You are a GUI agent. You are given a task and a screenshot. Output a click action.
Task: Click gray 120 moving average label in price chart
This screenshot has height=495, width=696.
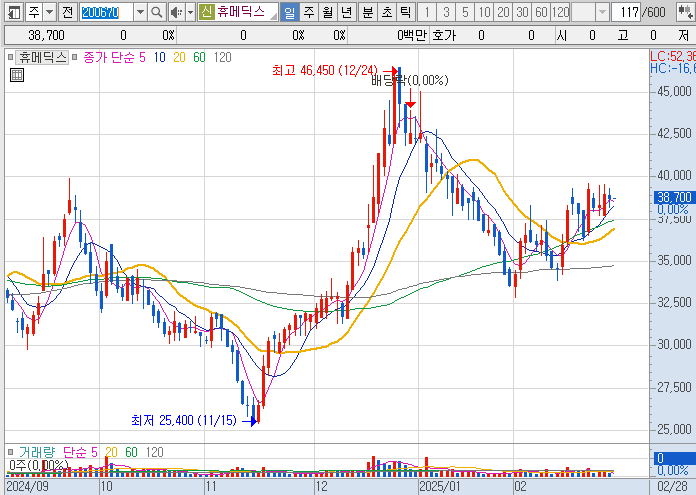coord(222,57)
